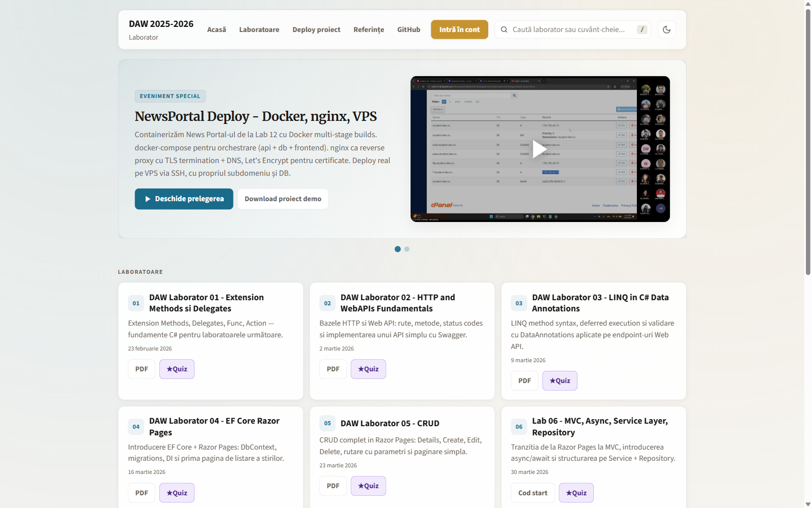Screen dimensions: 812x508
Task: Click the page vertical scrollbar thumb
Action: pos(808,142)
